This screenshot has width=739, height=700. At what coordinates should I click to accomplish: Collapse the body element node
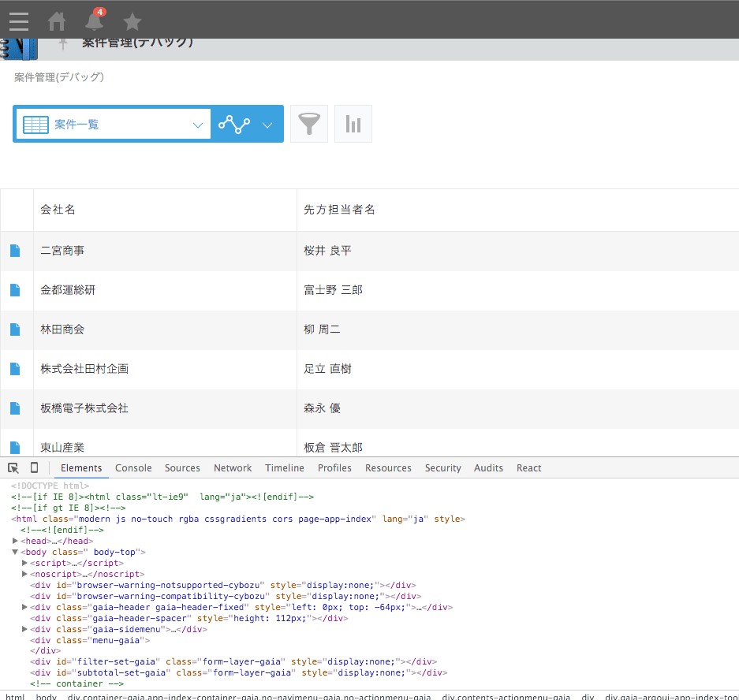tap(16, 552)
